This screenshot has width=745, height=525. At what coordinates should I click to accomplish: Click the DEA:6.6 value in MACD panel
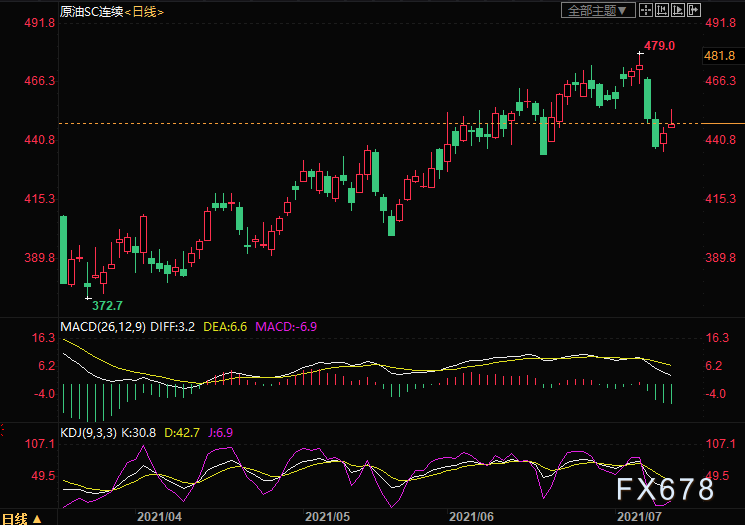227,327
